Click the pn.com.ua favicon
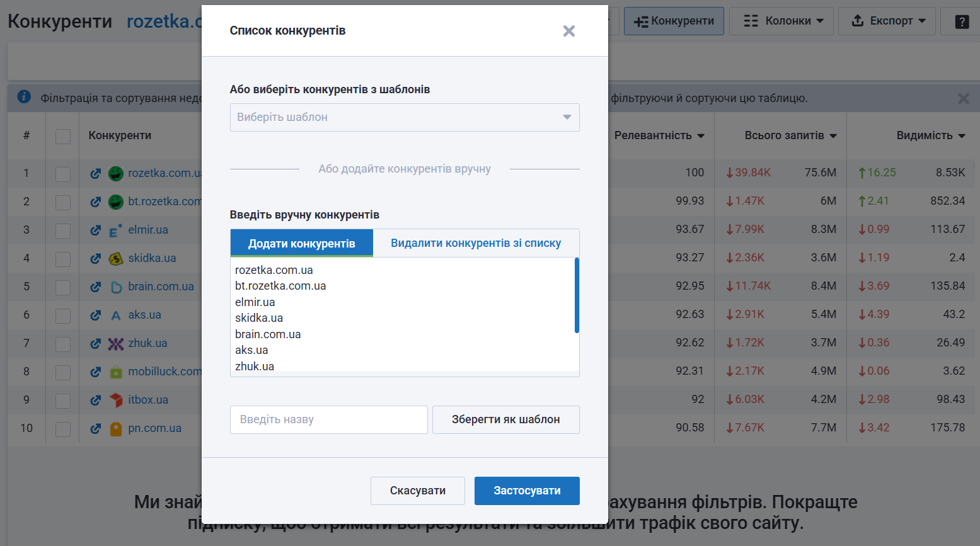 click(x=116, y=429)
